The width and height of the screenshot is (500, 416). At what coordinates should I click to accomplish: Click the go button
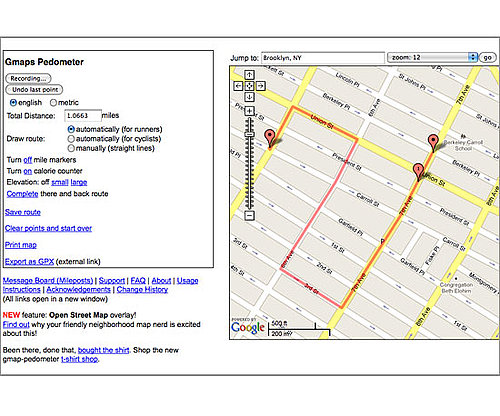[488, 57]
